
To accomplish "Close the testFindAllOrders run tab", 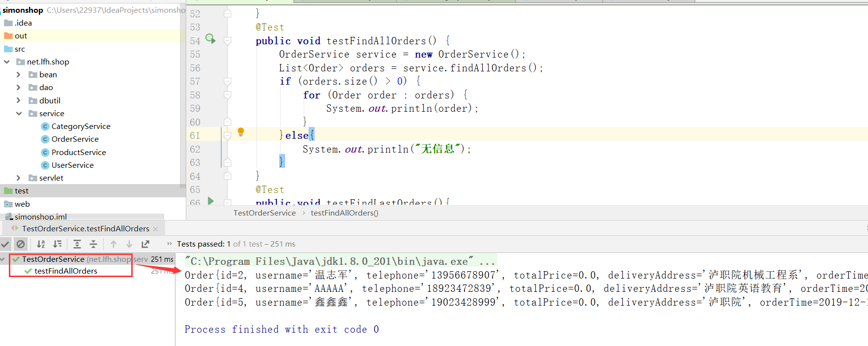I will click(x=156, y=229).
